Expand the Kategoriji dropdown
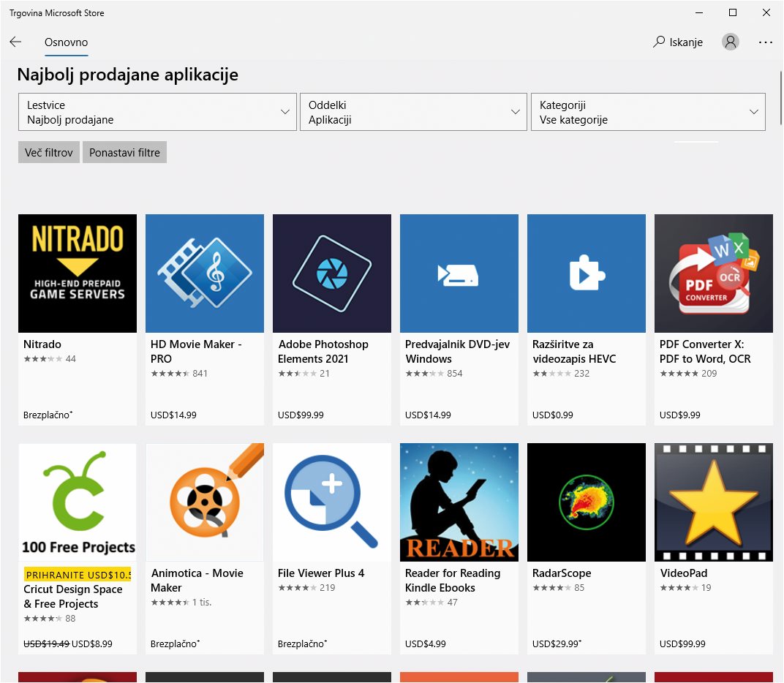 (648, 112)
